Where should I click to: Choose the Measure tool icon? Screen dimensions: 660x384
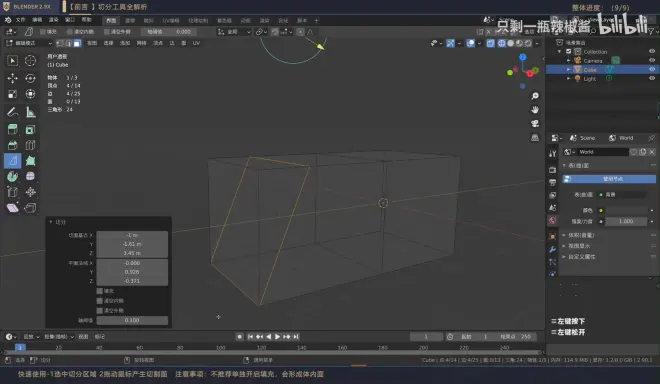(30, 112)
